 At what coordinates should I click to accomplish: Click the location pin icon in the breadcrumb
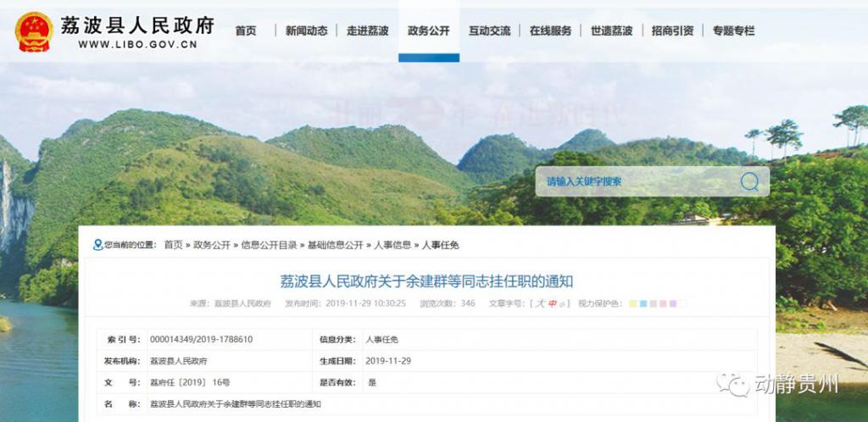[98, 245]
